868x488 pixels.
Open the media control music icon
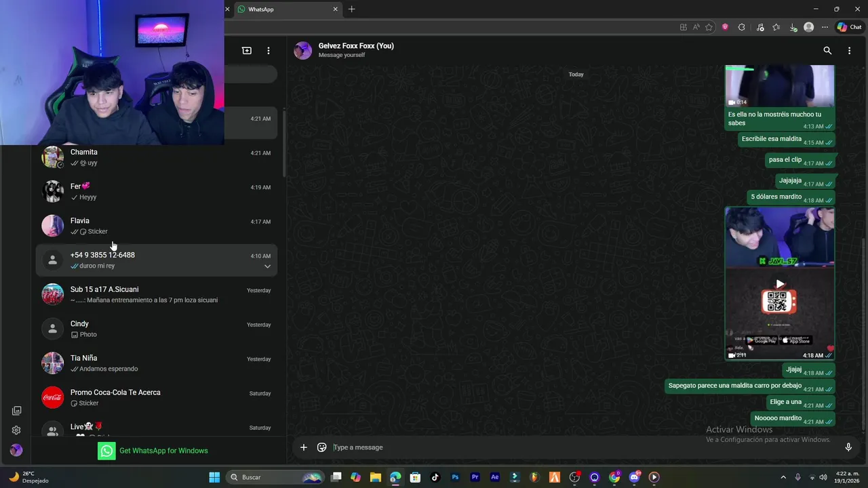click(760, 27)
